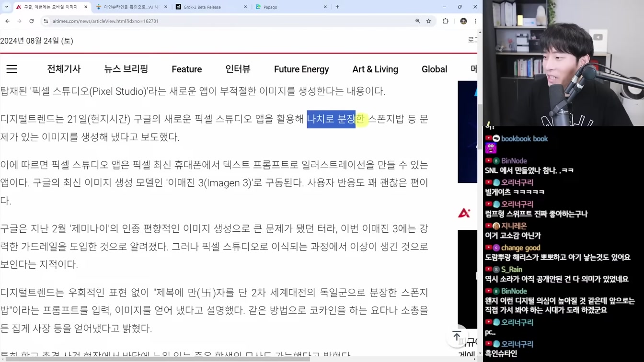Click chat username S_Rain
This screenshot has height=362, width=644.
(512, 270)
